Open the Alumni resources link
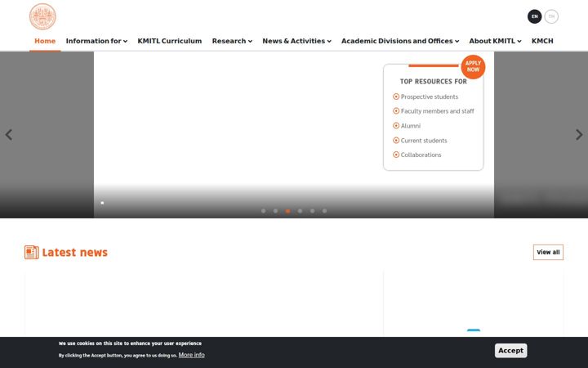Image resolution: width=588 pixels, height=368 pixels. click(x=411, y=126)
